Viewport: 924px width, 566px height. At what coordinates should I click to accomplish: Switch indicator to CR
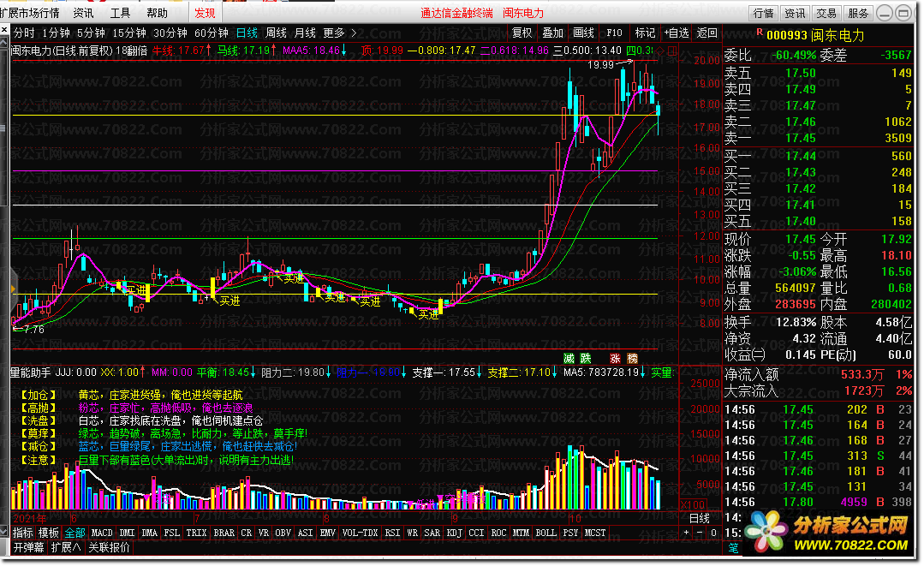pos(247,533)
